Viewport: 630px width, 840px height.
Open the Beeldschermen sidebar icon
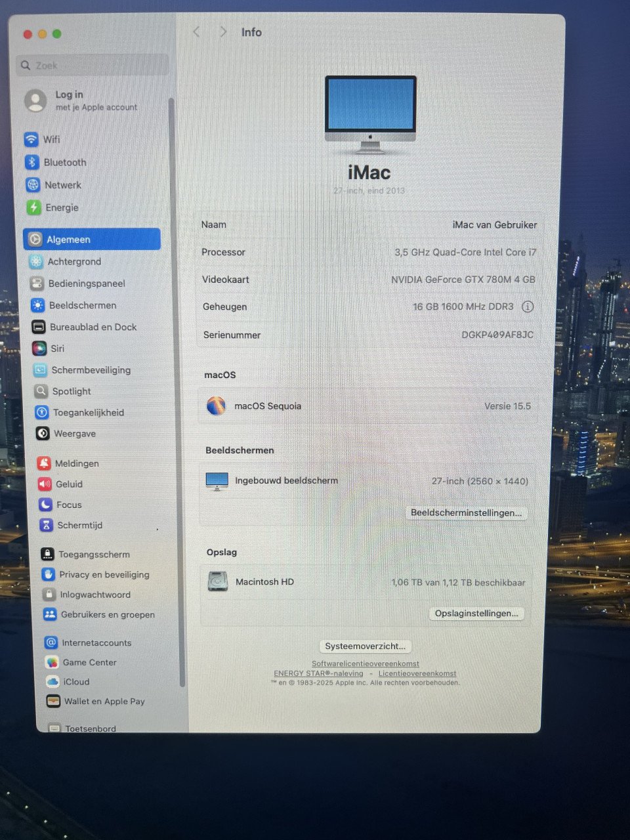[x=38, y=305]
